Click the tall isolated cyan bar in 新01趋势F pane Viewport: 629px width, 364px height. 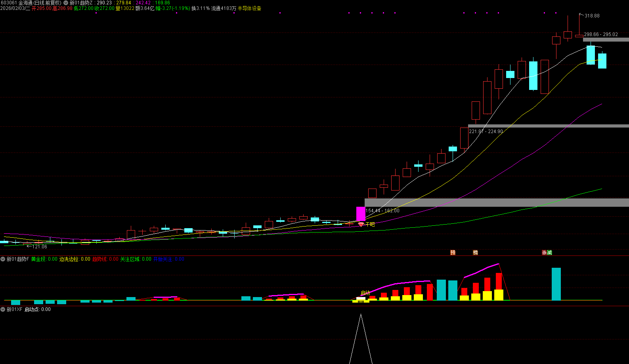tap(556, 284)
